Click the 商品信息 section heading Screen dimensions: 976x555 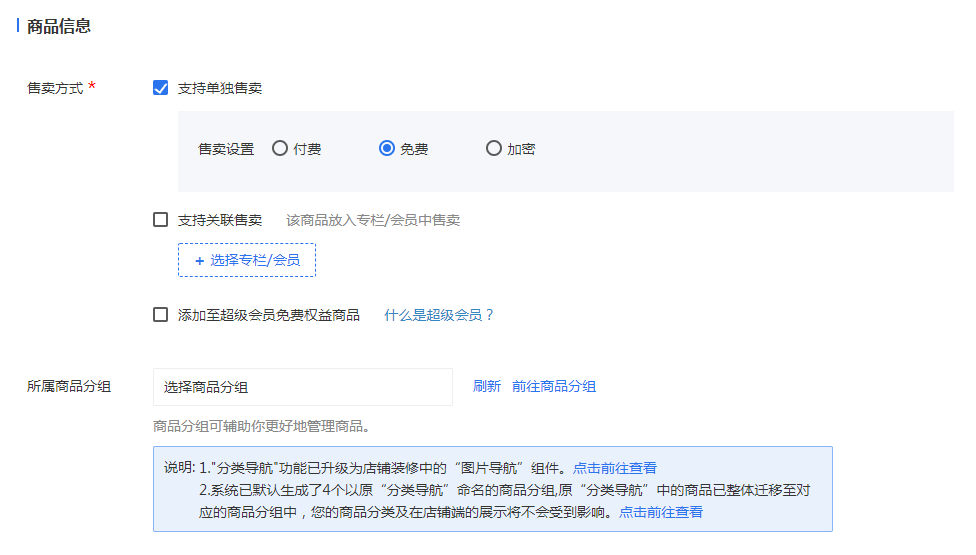[x=59, y=26]
